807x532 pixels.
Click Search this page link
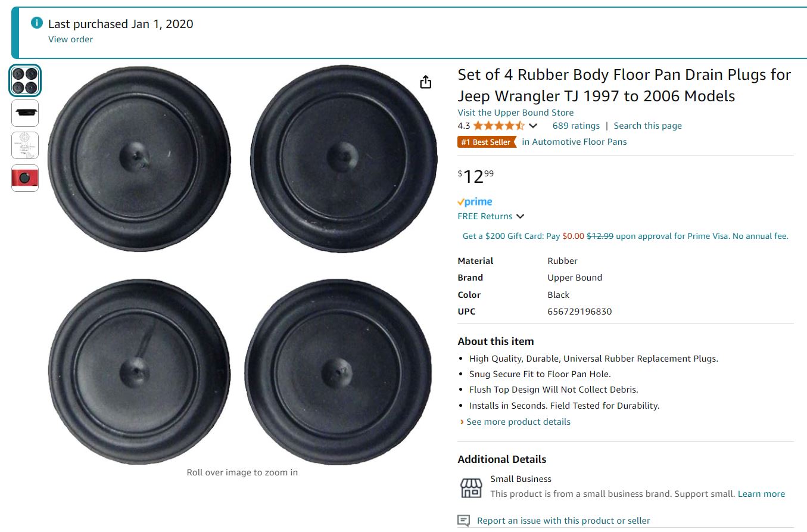(x=647, y=126)
